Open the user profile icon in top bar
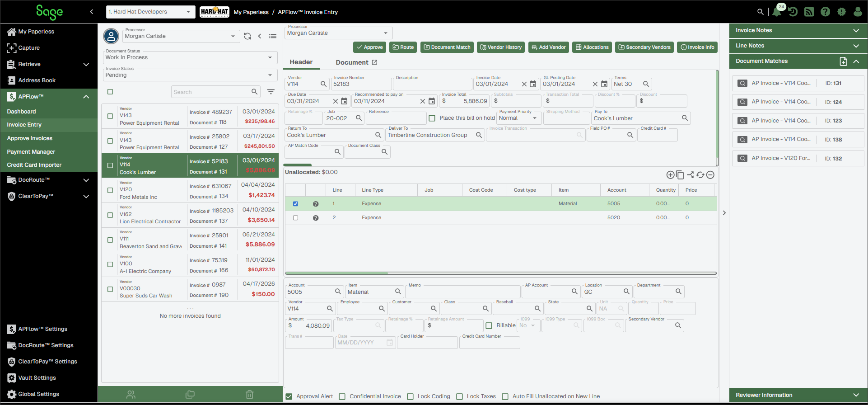Image resolution: width=868 pixels, height=405 pixels. [x=858, y=12]
